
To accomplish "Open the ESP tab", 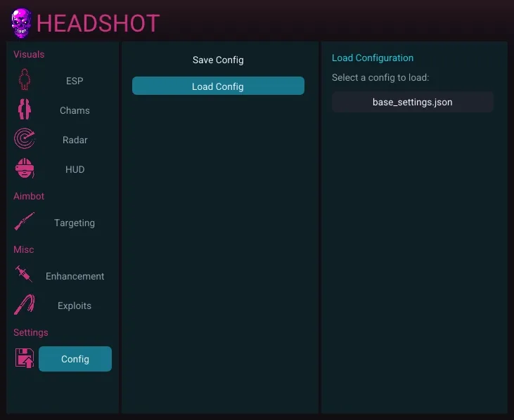I will 75,81.
